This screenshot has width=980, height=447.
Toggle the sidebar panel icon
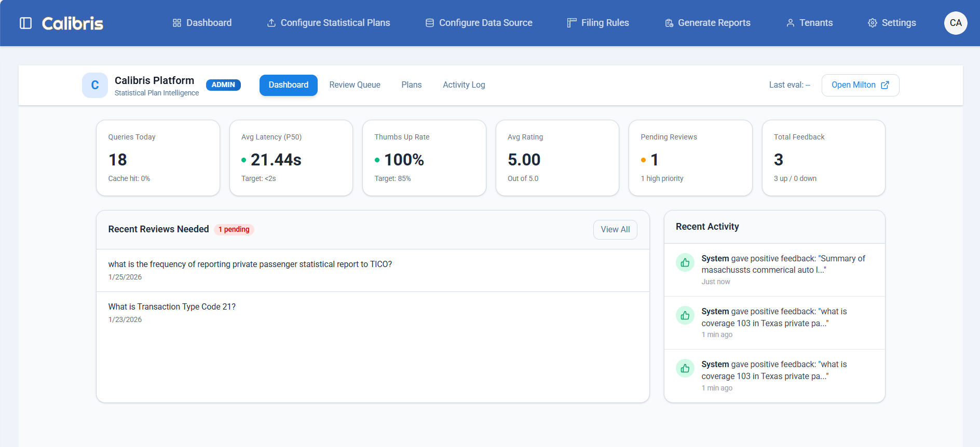pyautogui.click(x=25, y=23)
